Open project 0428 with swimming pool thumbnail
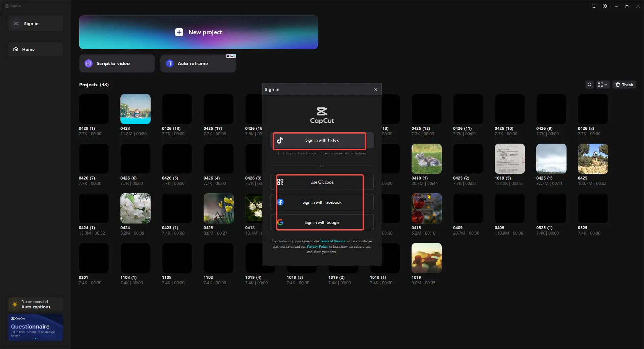The image size is (644, 349). [x=136, y=109]
